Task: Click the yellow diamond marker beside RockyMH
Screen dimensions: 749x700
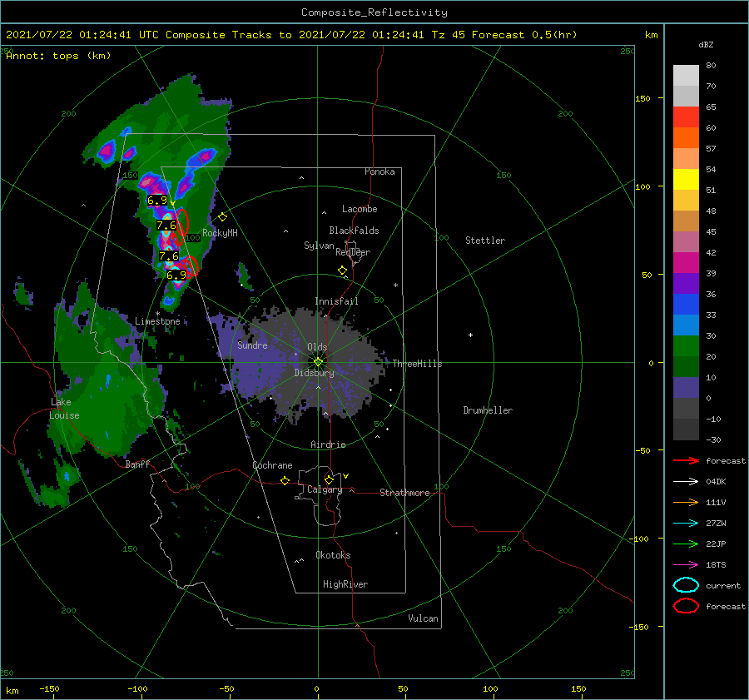Action: tap(222, 217)
